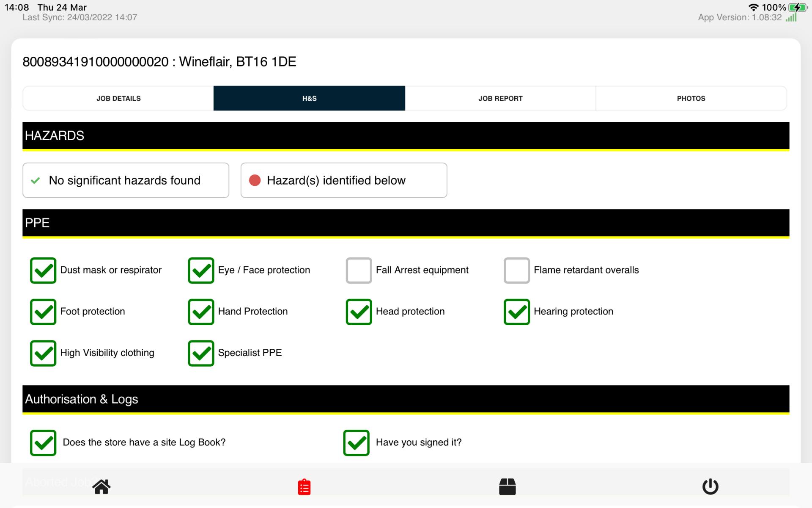Click the PPE section header
This screenshot has height=508, width=812.
(406, 223)
